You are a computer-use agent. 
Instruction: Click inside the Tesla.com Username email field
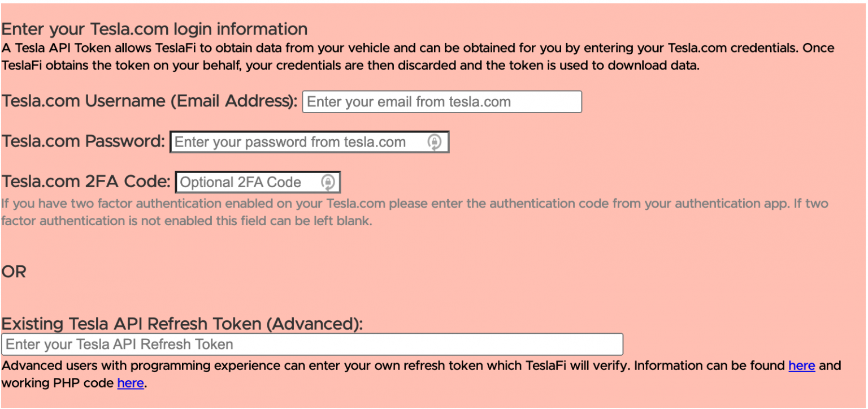tap(442, 101)
